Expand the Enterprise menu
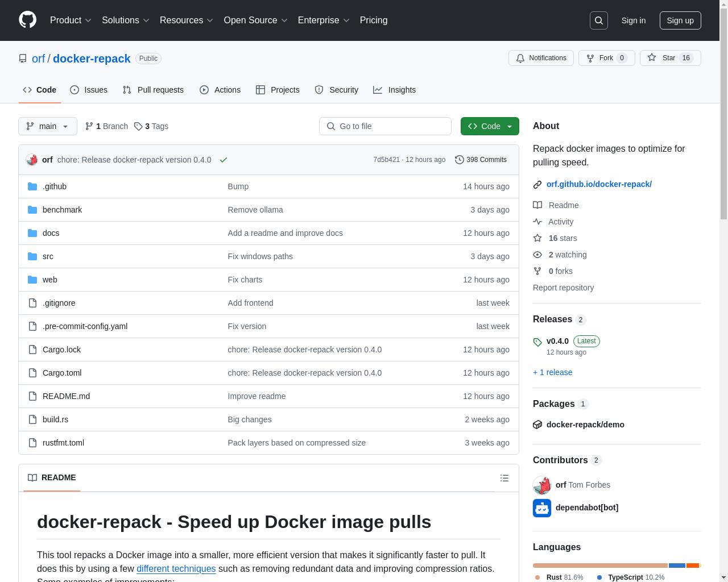This screenshot has height=582, width=728. point(324,20)
